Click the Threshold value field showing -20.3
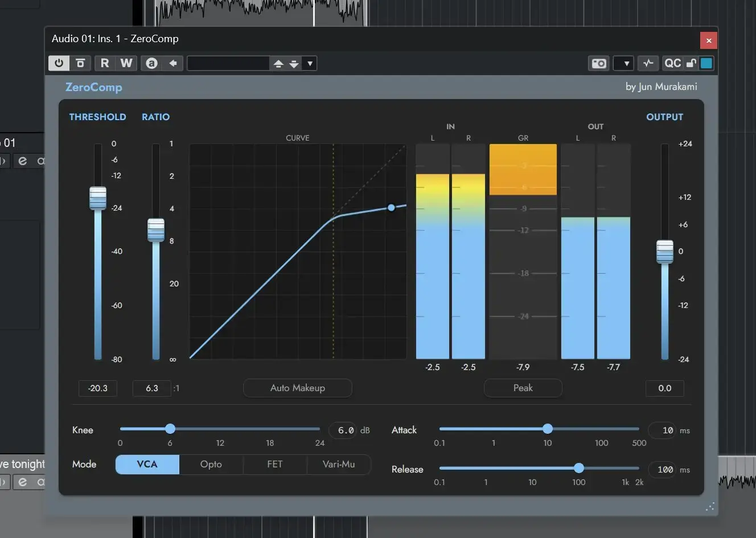The image size is (756, 538). (x=97, y=388)
